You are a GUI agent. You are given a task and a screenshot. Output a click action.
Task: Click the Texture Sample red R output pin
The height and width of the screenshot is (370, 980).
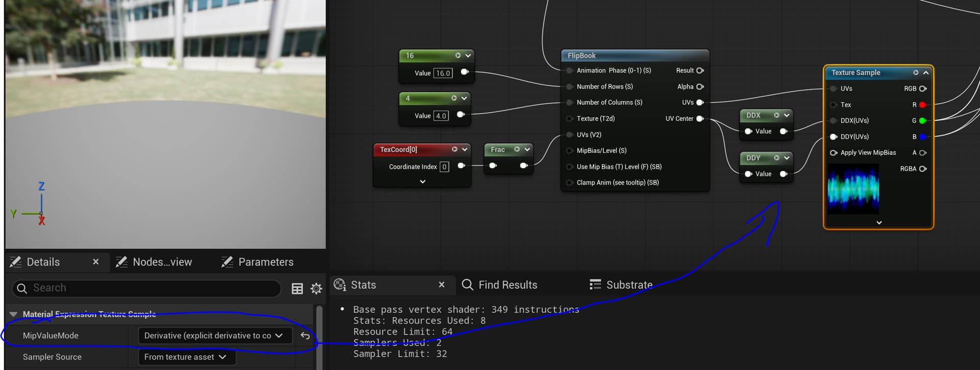pyautogui.click(x=922, y=105)
